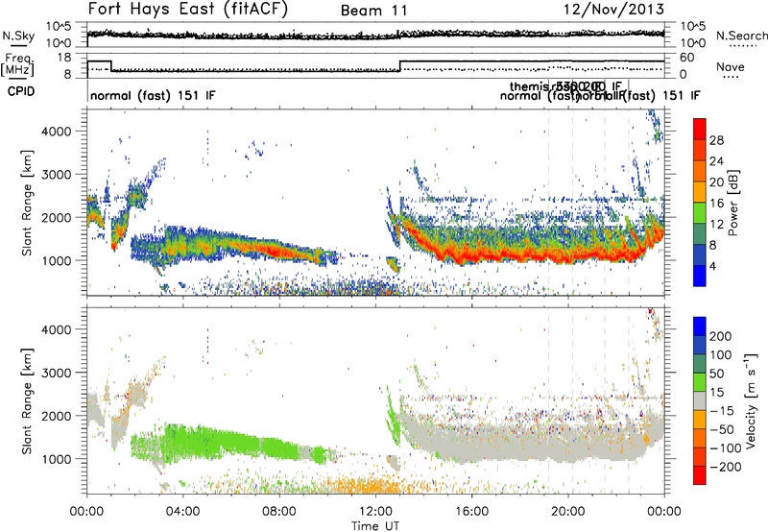Select '2000' tick on the velocity panel range axis
768x532 pixels.
56,416
